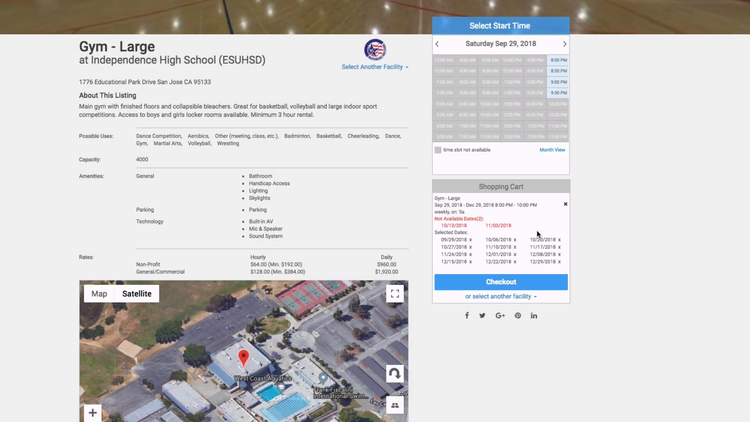
Task: Click the Capacity value 4000
Action: point(142,160)
